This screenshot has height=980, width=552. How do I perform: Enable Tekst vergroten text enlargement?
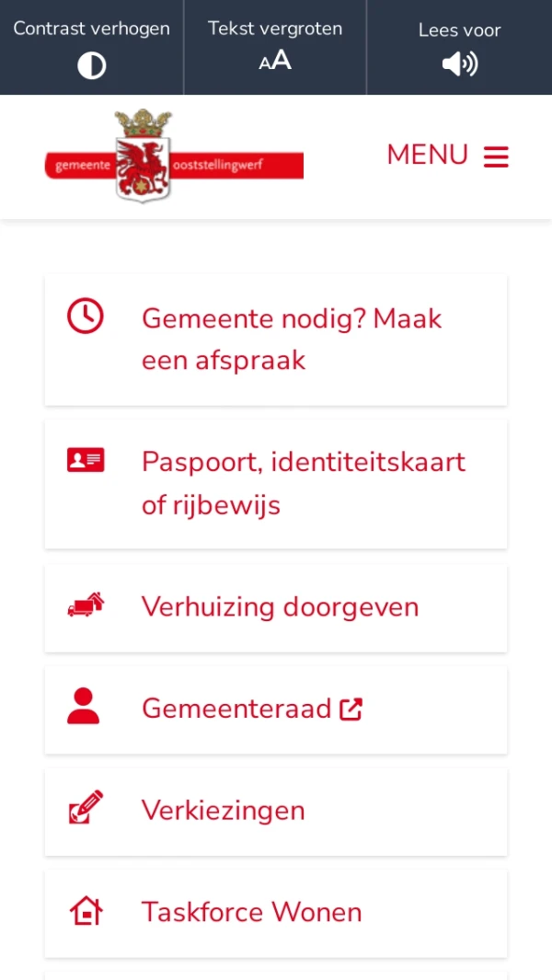pos(275,46)
